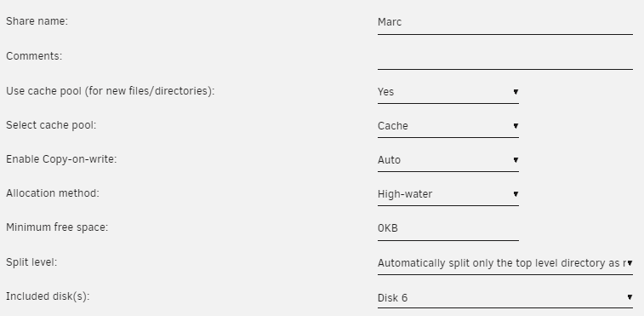Screen dimensions: 644x316
Task: Open the Included disk(s) dropdown showing Disk 6
Action: point(504,297)
